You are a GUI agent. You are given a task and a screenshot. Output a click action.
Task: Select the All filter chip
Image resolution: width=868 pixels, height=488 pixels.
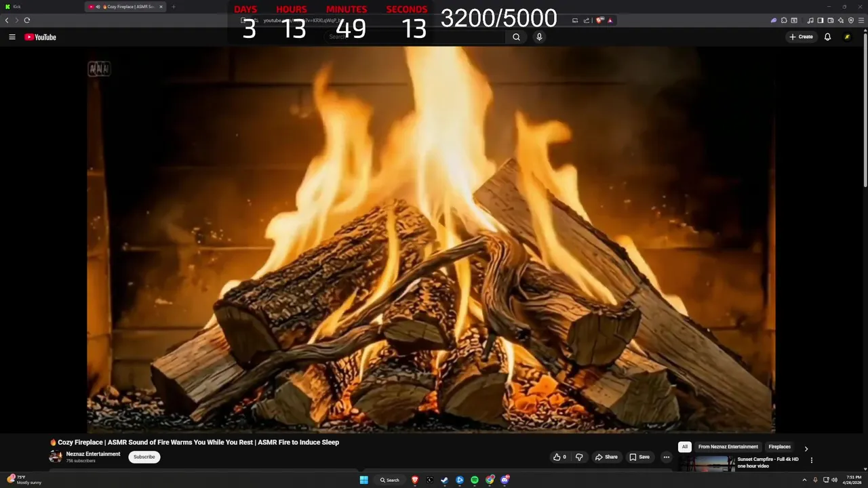(x=685, y=447)
